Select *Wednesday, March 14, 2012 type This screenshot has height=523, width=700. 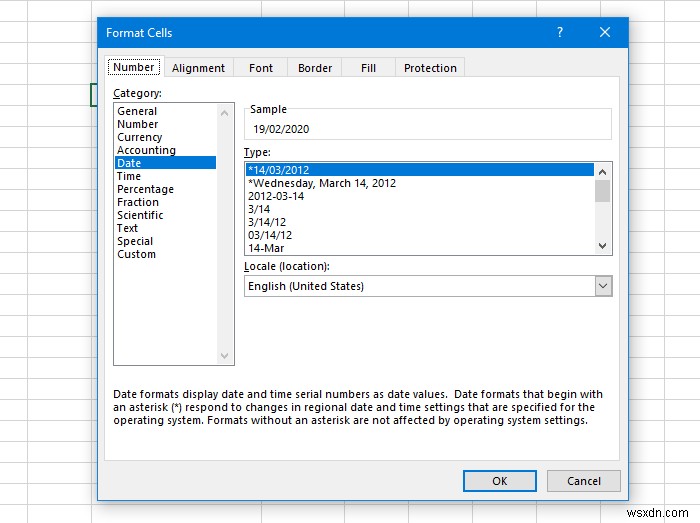(420, 183)
